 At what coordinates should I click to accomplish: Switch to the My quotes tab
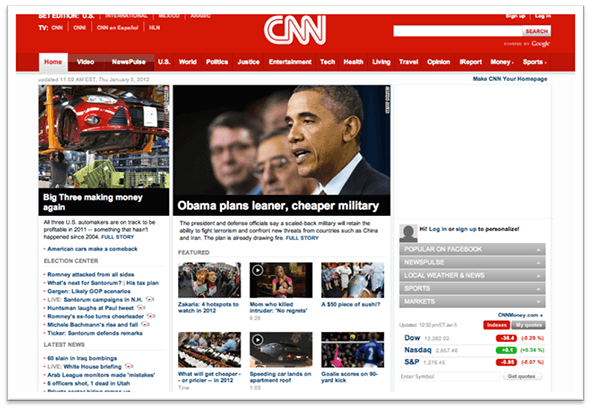[529, 325]
